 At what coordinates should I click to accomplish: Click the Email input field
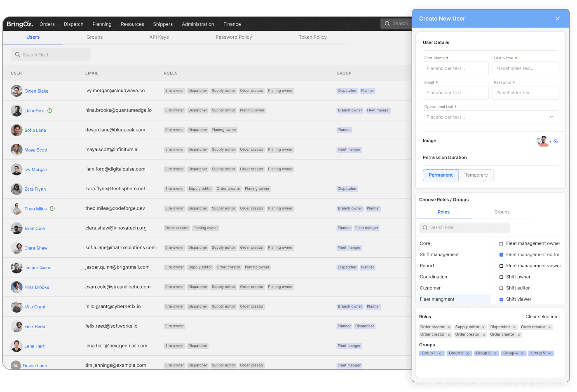point(456,93)
